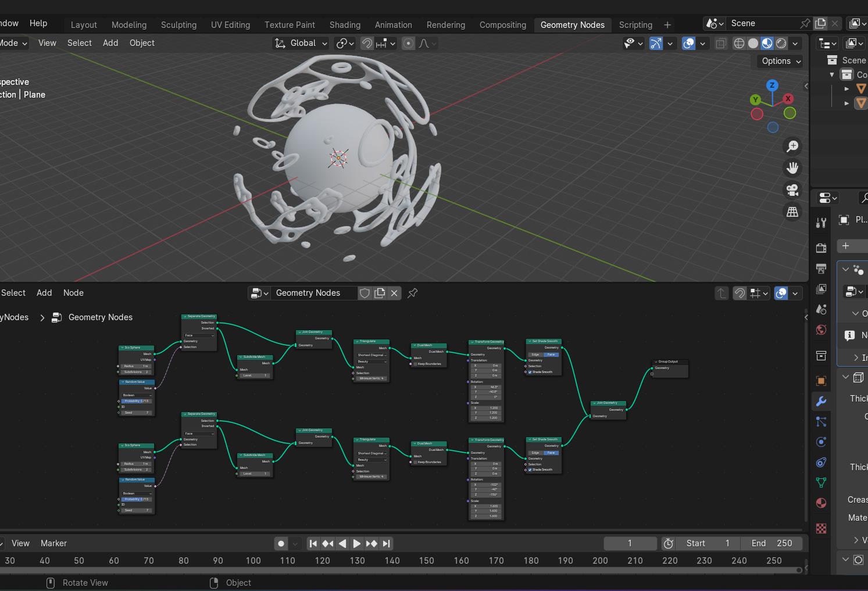Screen dimensions: 868x591
Task: Open the Compositing workspace tab
Action: [x=503, y=25]
